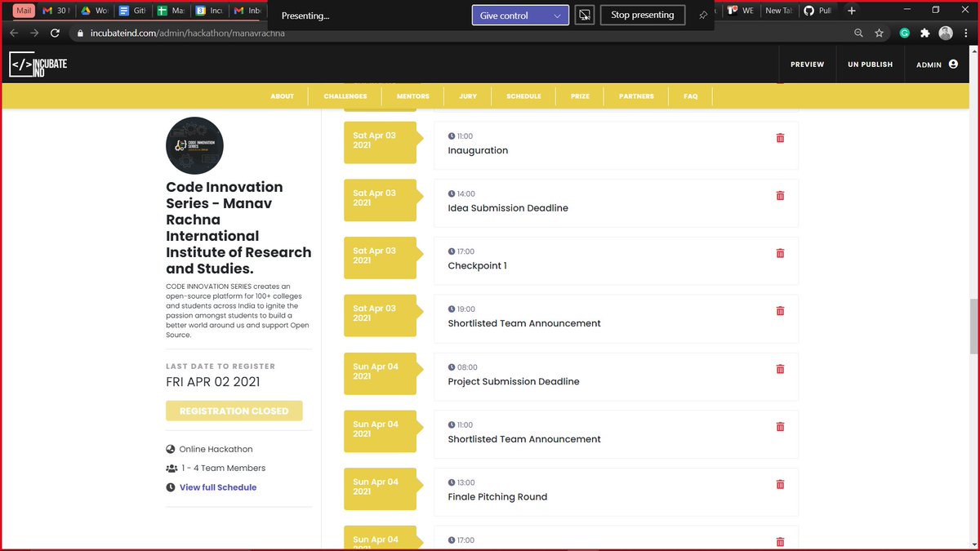Go to the PARTNERS section
This screenshot has height=551, width=980.
click(x=636, y=96)
